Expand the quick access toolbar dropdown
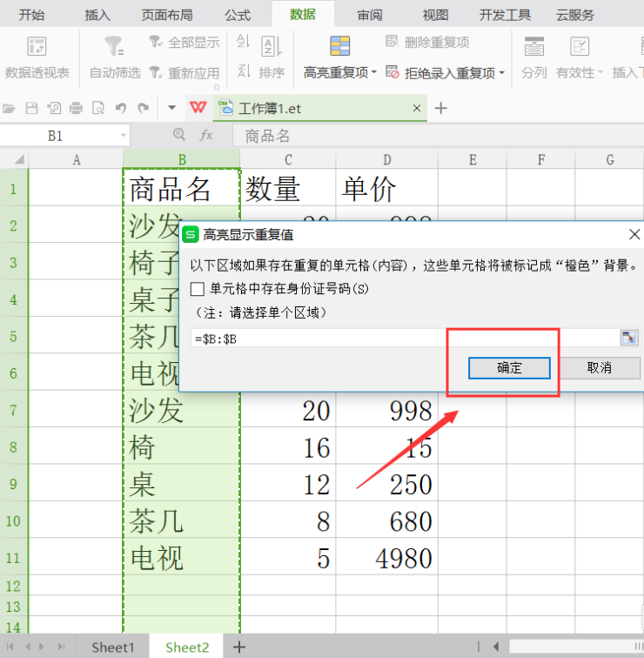 point(171,108)
